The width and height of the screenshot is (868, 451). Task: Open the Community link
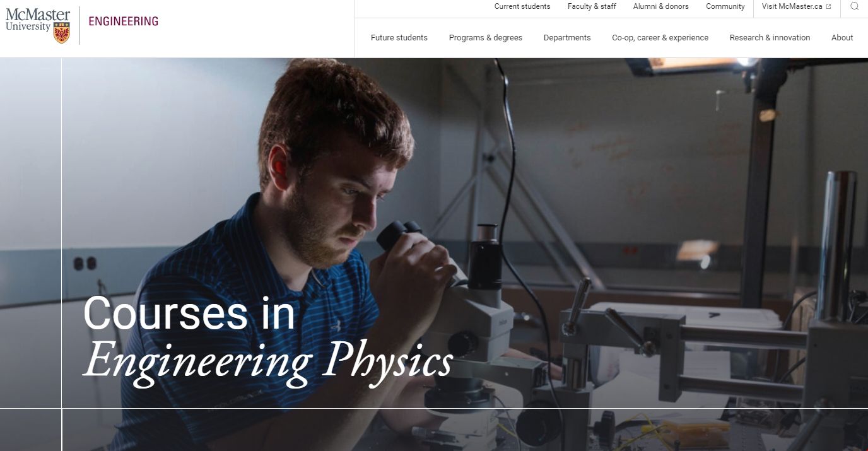[x=725, y=6]
